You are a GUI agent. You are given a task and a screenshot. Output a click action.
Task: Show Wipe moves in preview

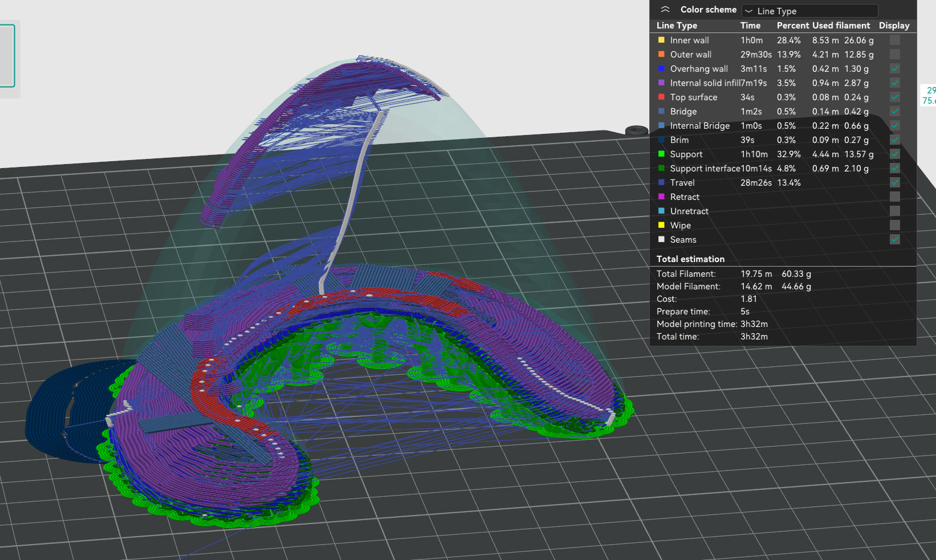click(895, 226)
